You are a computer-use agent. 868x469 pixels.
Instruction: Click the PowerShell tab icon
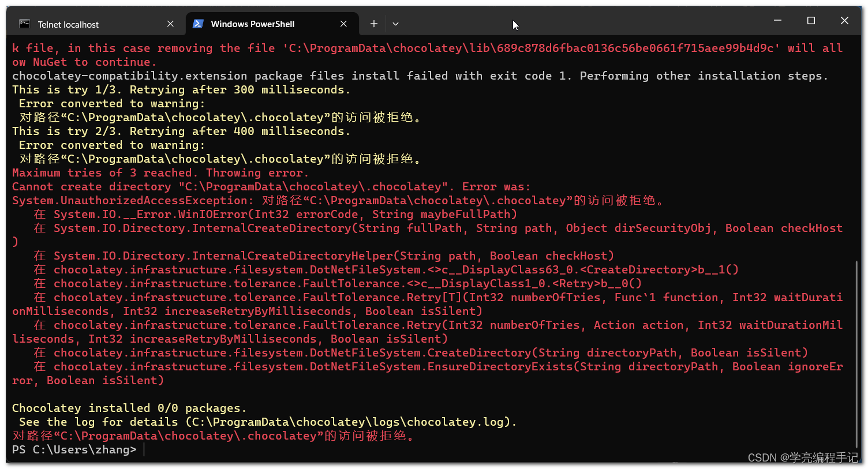(198, 24)
